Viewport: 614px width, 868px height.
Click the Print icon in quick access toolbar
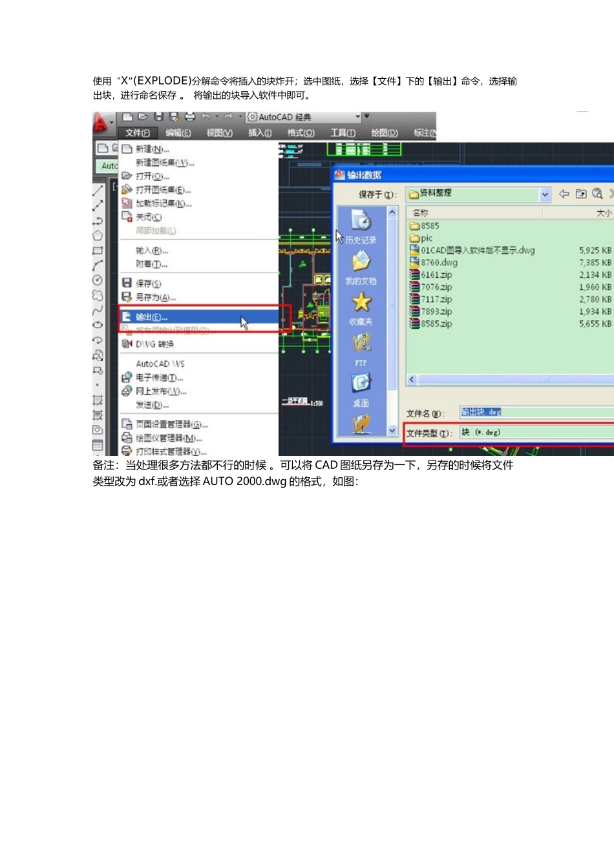click(190, 117)
